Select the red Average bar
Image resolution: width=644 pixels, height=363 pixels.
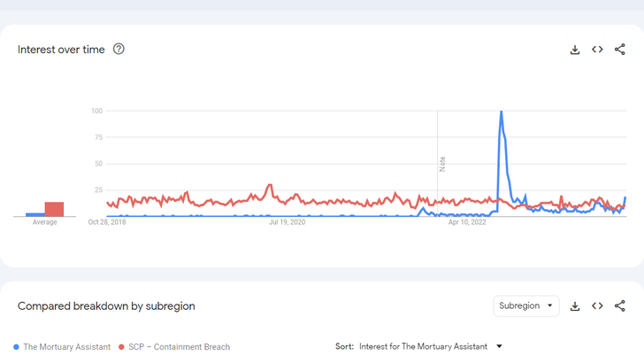click(55, 209)
